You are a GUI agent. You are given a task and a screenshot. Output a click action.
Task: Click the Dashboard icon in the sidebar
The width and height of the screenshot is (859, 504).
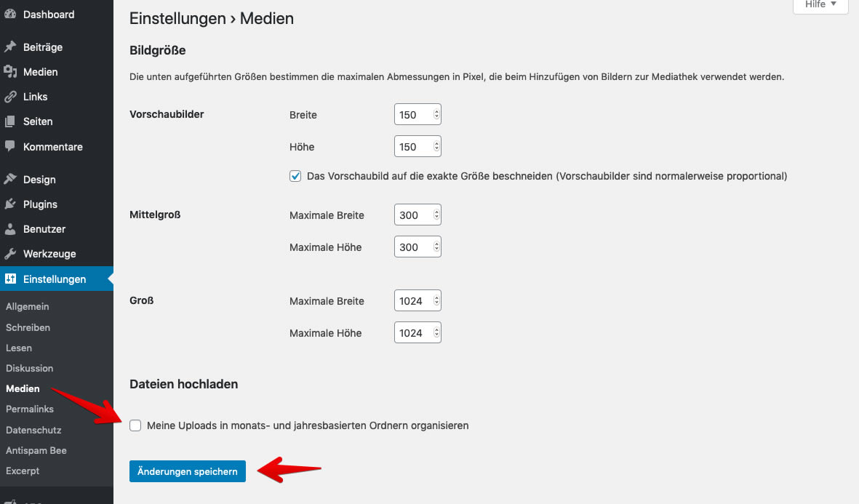pyautogui.click(x=11, y=14)
